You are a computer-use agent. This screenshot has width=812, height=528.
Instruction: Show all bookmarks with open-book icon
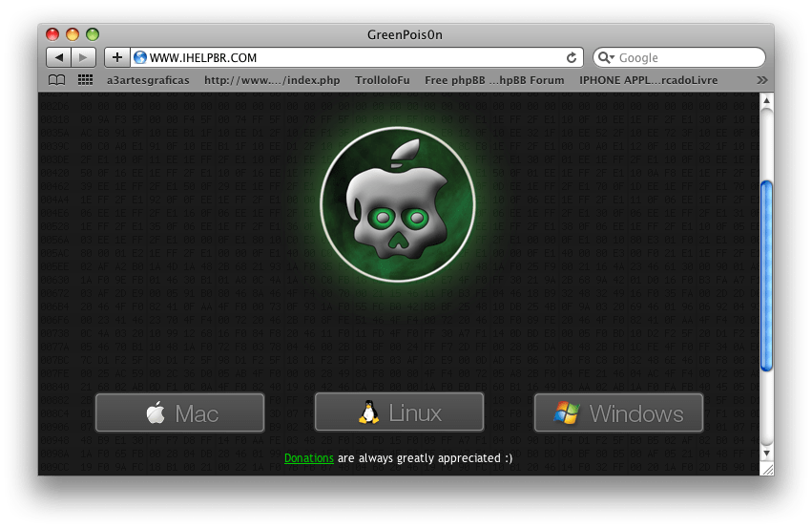pos(56,80)
